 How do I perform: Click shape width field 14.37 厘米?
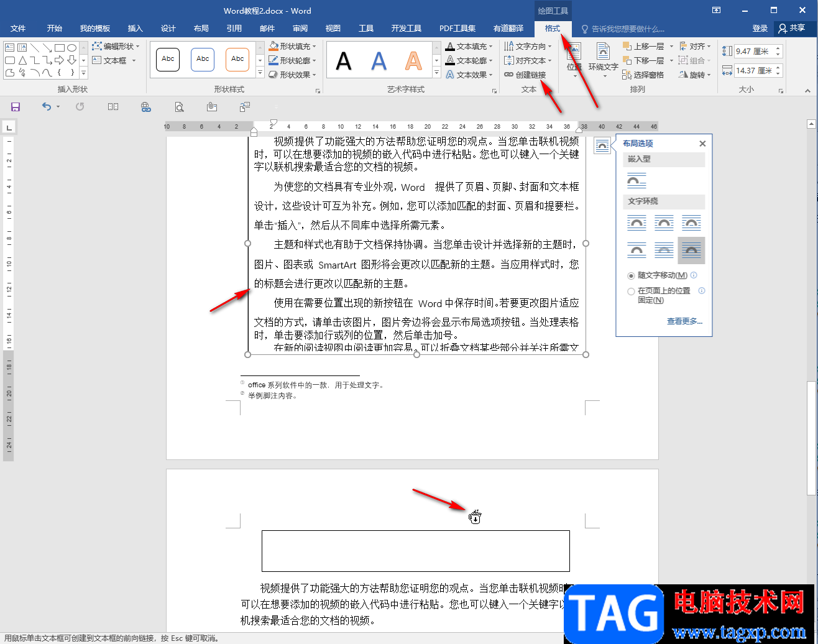click(754, 71)
